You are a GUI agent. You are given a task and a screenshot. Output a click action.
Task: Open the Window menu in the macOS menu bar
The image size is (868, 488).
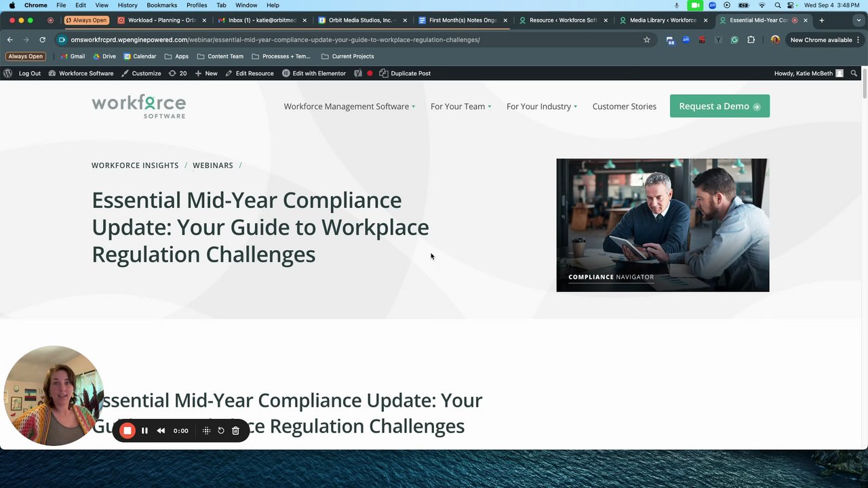246,5
